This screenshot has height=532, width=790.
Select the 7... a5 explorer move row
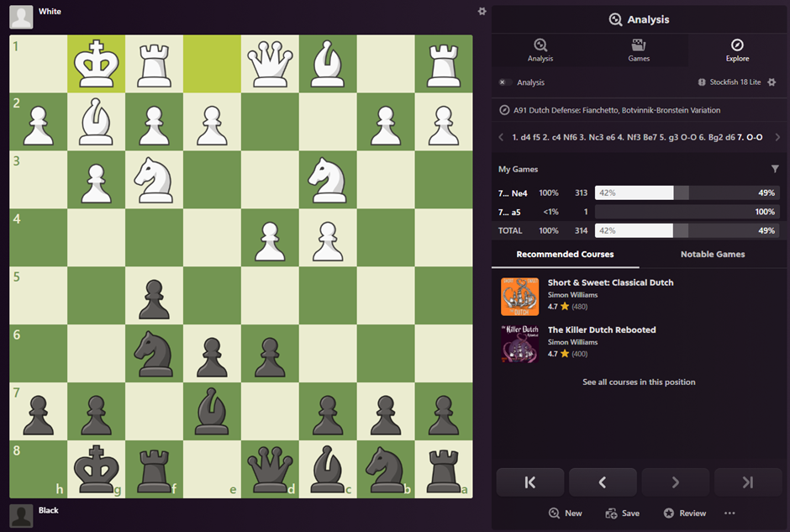coord(639,212)
